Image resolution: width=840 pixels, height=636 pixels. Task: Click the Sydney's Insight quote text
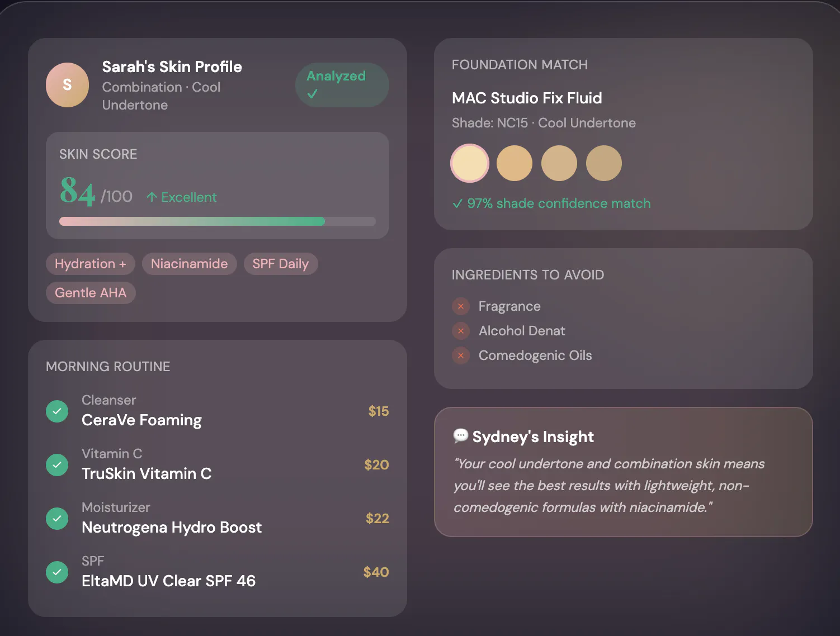(x=609, y=486)
